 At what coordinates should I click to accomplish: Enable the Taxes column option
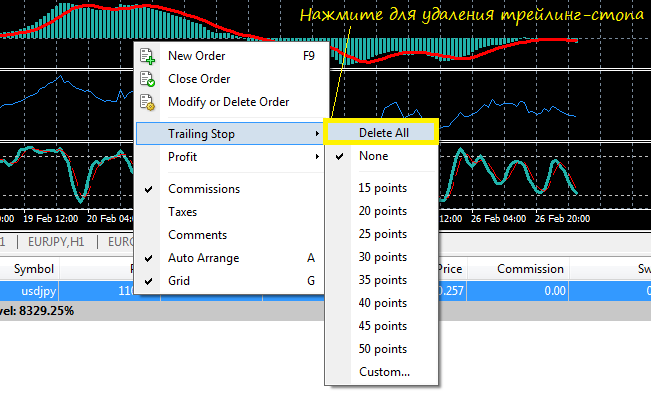pyautogui.click(x=230, y=212)
